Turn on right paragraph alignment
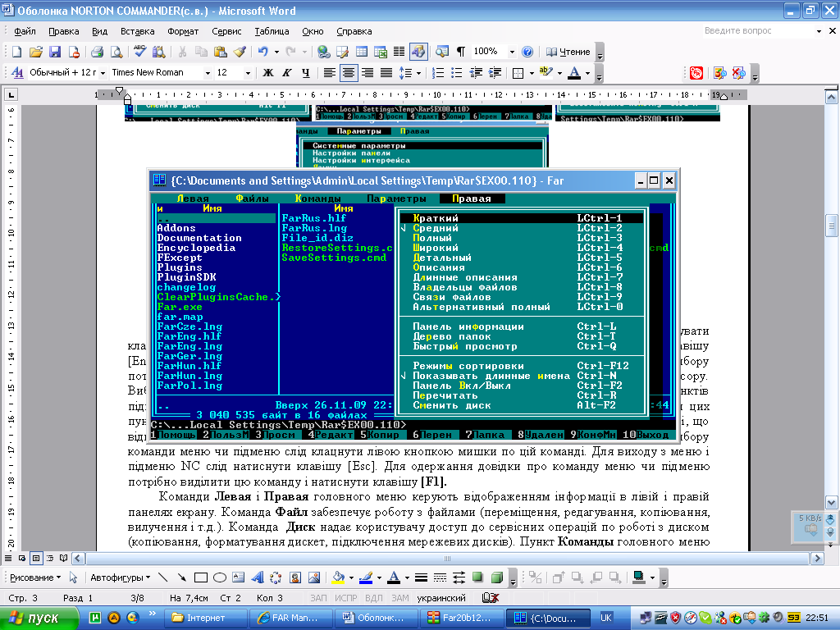 point(367,72)
